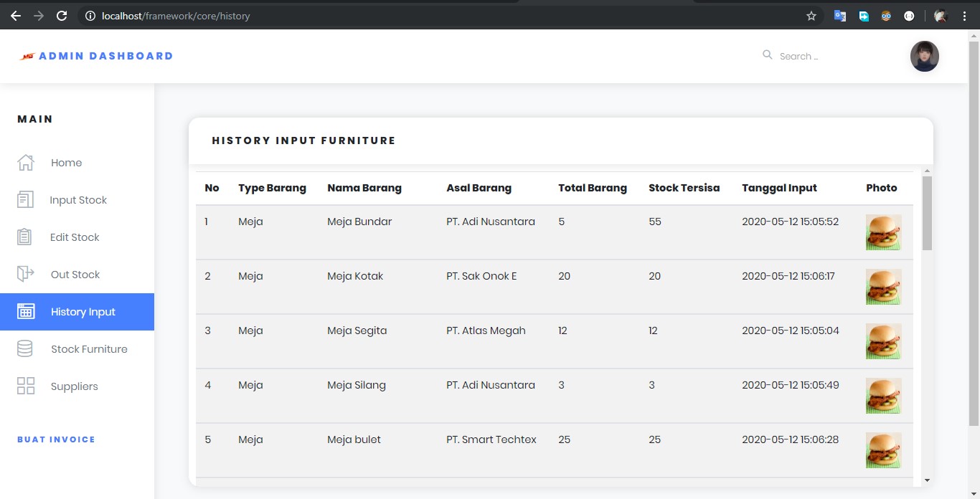Screen dimensions: 980x499
Task: Reload the page in the browser
Action: coord(62,16)
